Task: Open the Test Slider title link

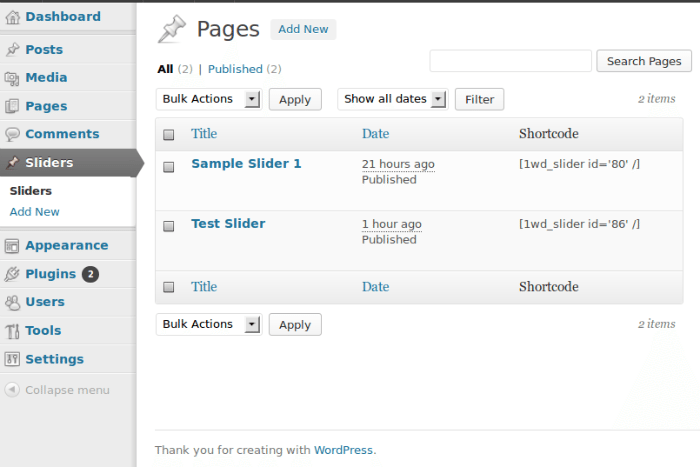Action: coord(228,224)
